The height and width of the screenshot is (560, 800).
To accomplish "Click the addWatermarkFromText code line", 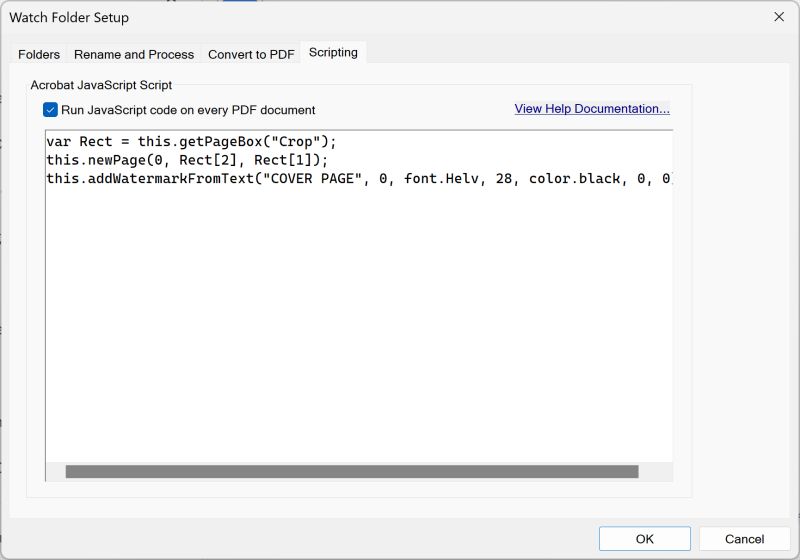I will [x=359, y=179].
